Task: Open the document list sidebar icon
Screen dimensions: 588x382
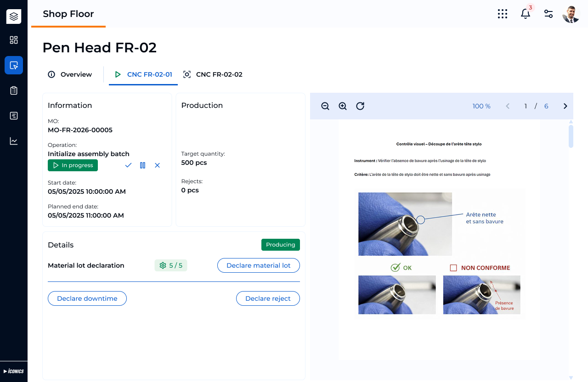Action: (x=14, y=116)
